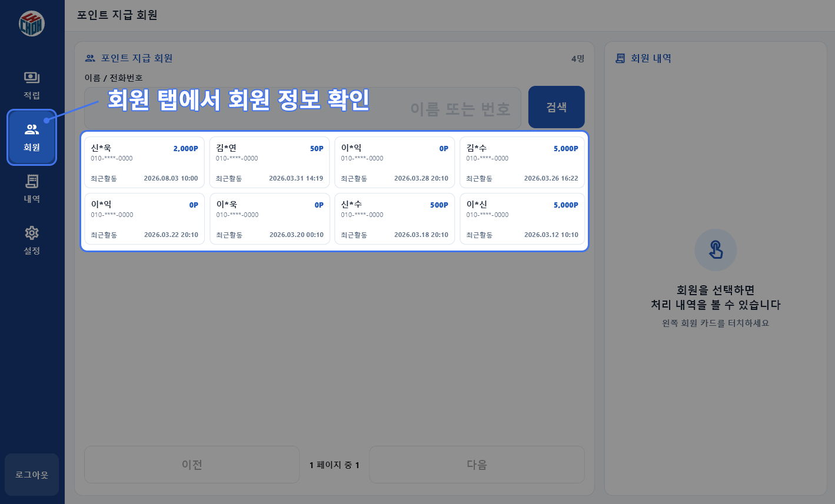835x504 pixels.
Task: Select member card 김*수 with 5,000P
Action: tap(522, 162)
